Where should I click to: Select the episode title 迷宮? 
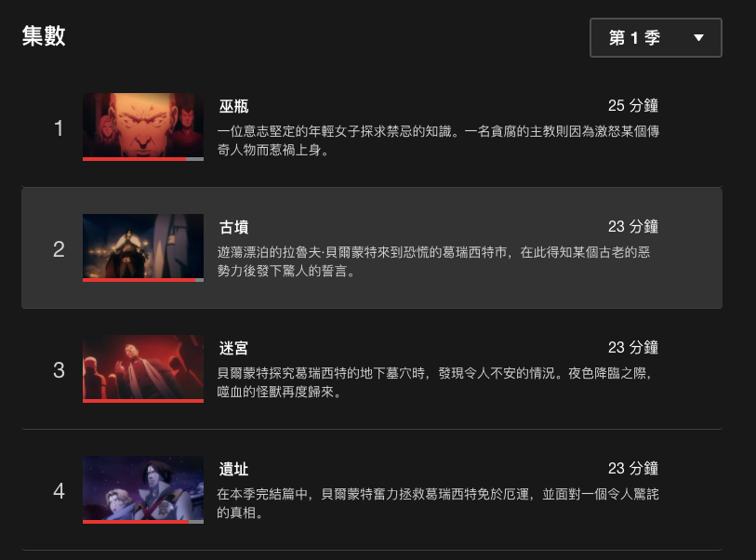coord(233,348)
